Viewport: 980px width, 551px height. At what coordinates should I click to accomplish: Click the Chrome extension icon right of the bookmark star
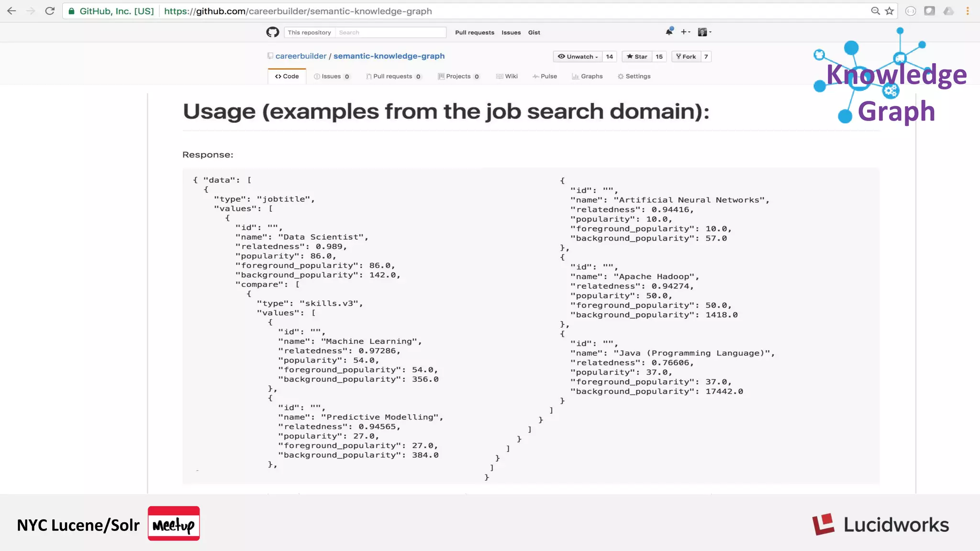(x=911, y=11)
